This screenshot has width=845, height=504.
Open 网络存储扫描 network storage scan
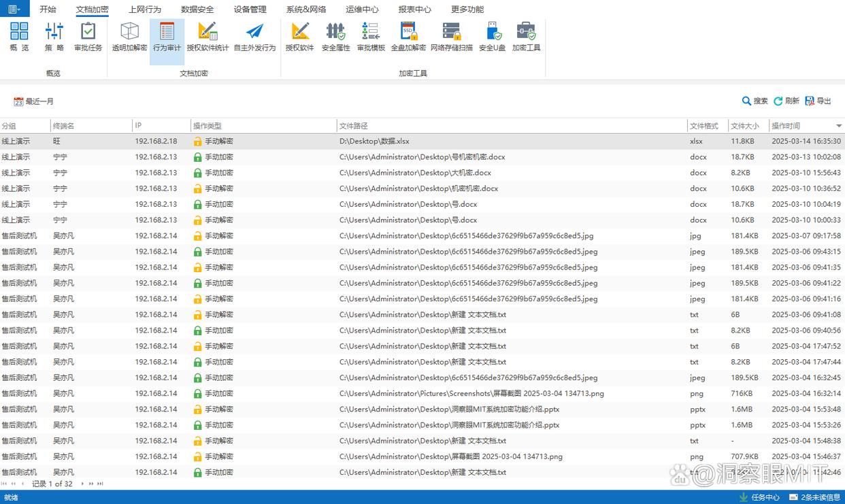coord(452,37)
